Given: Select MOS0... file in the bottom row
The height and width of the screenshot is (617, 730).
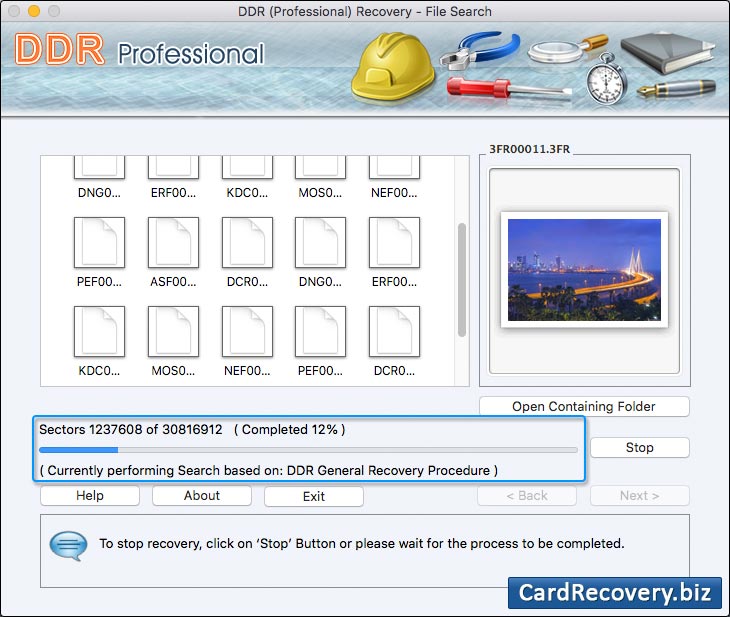Looking at the screenshot, I should click(x=173, y=332).
